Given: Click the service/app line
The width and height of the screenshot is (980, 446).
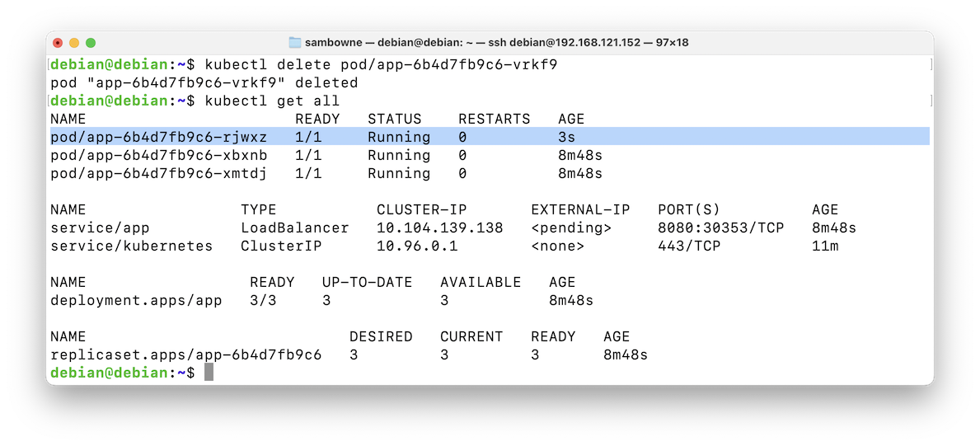Looking at the screenshot, I should pos(453,228).
